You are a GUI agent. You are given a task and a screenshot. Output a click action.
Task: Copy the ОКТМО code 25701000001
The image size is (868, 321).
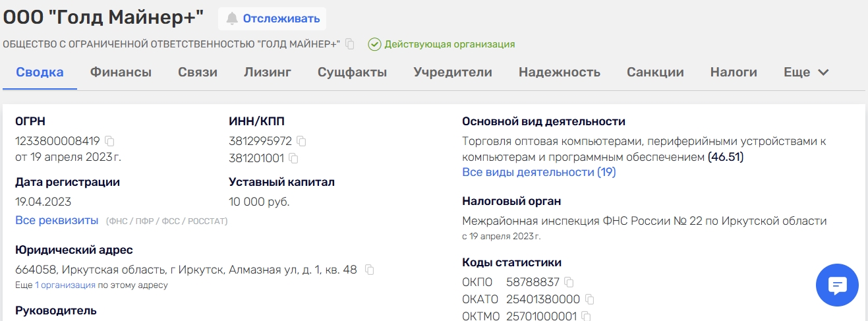pyautogui.click(x=586, y=316)
